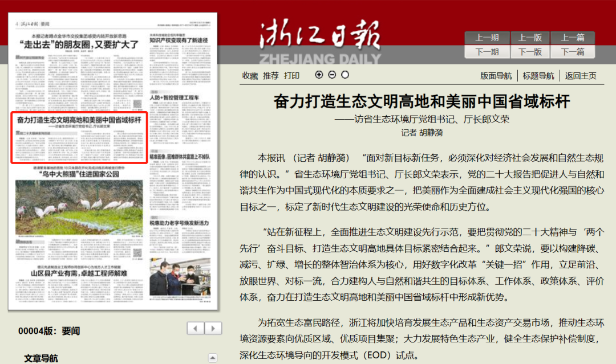Viewport: 616px width, 364px height.
Task: Go to 上一篇 previous article
Action: 573,38
